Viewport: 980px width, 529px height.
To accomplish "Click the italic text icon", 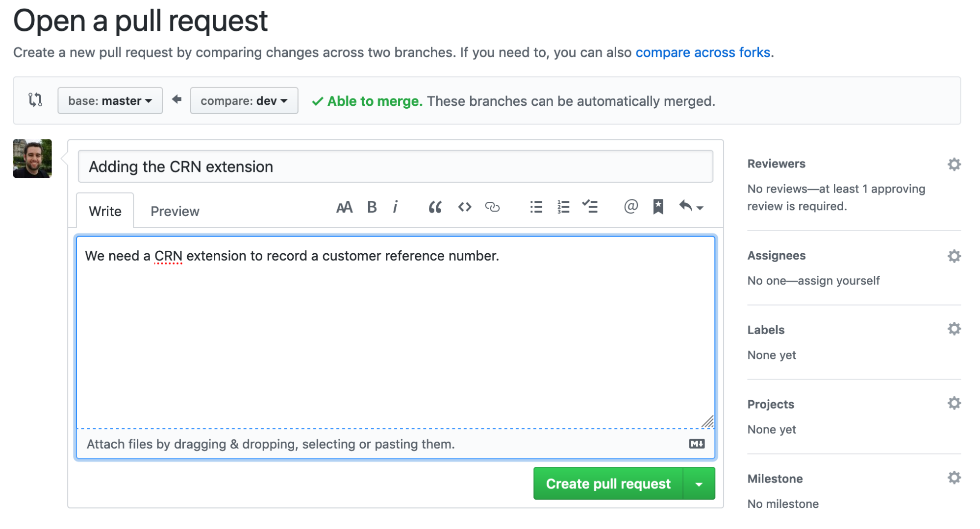I will click(395, 207).
